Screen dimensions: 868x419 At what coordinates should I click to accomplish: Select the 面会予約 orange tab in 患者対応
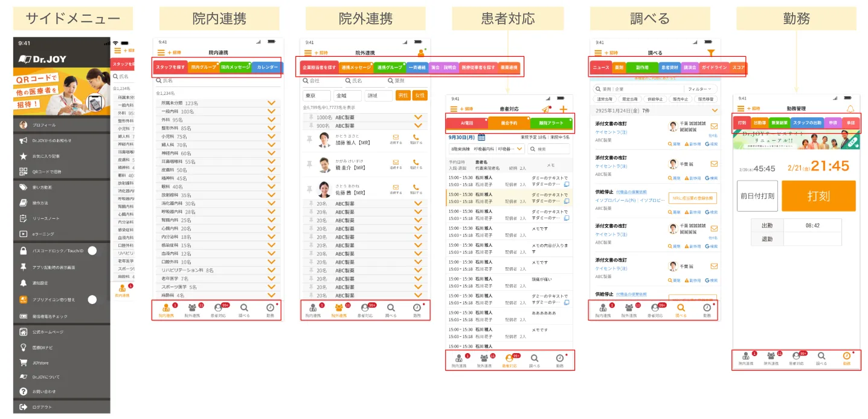point(509,123)
